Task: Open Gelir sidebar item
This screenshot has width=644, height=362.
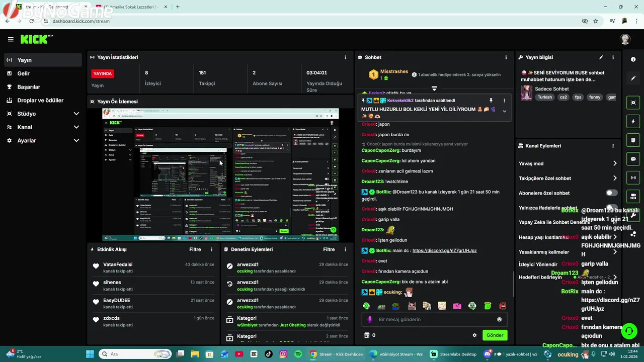Action: tap(43, 73)
